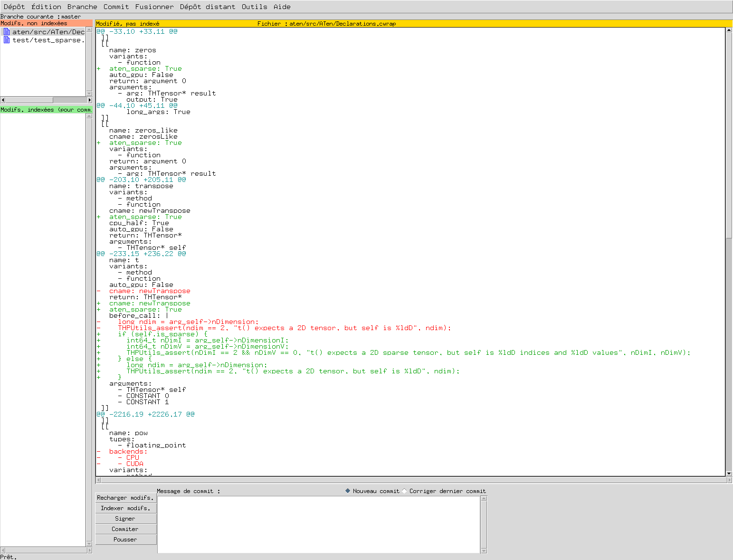Click the '- floating_point' diff line

coord(152,445)
